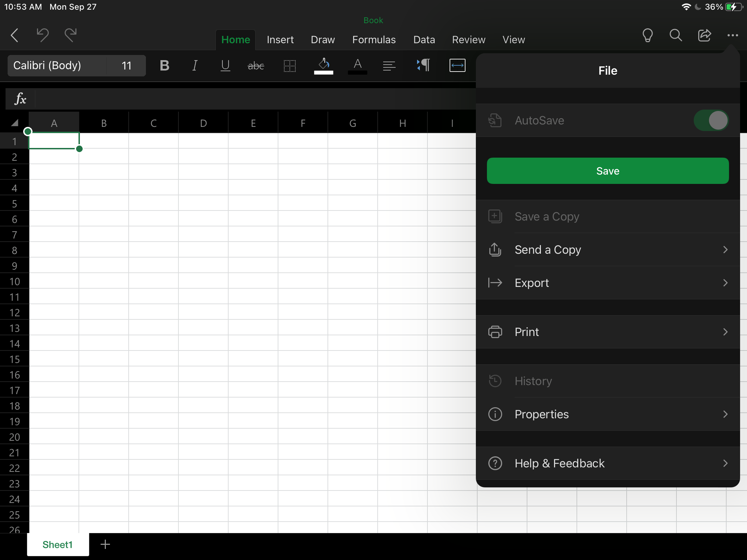The width and height of the screenshot is (747, 560).
Task: Toggle Strikethrough formatting icon
Action: pyautogui.click(x=256, y=65)
